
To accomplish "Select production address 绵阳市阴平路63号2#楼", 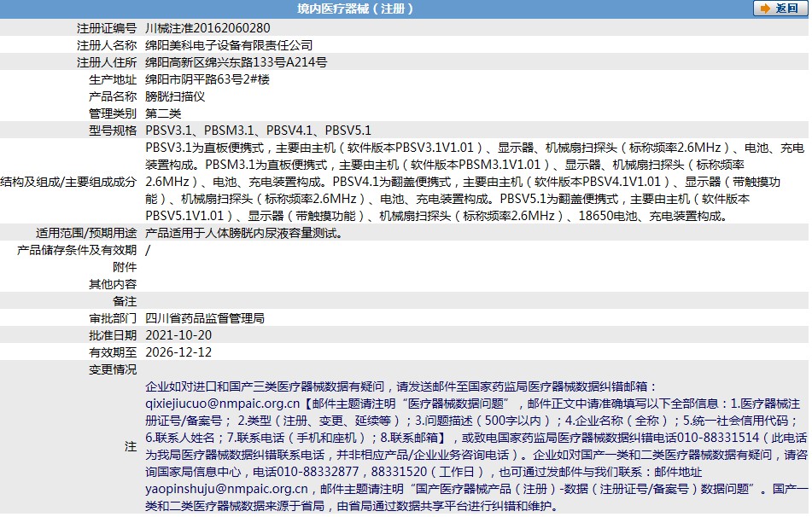I will (x=207, y=79).
